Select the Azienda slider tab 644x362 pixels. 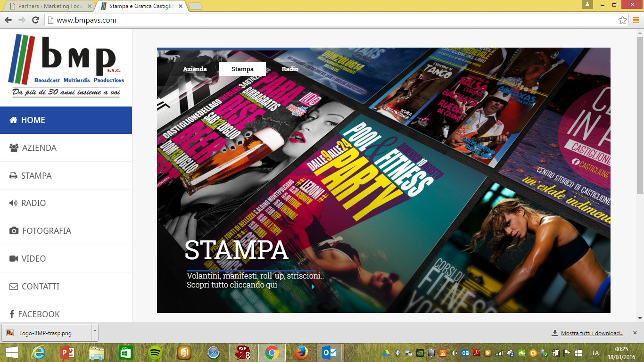(x=195, y=69)
